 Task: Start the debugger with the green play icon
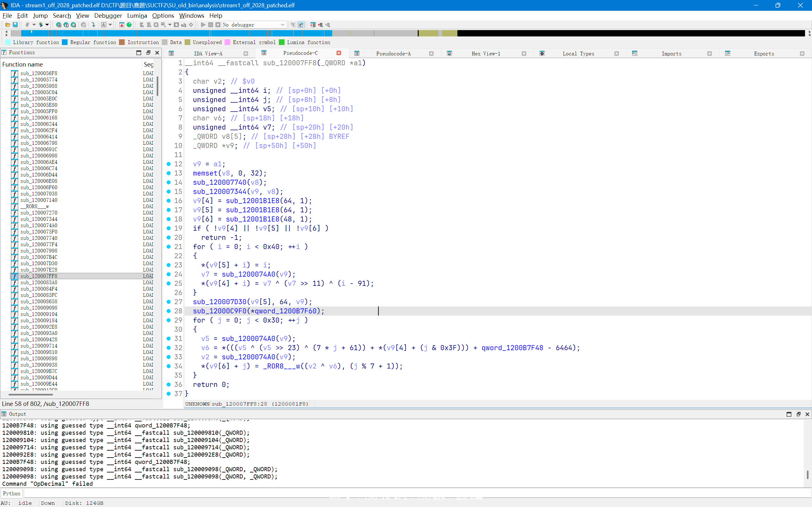[x=203, y=24]
